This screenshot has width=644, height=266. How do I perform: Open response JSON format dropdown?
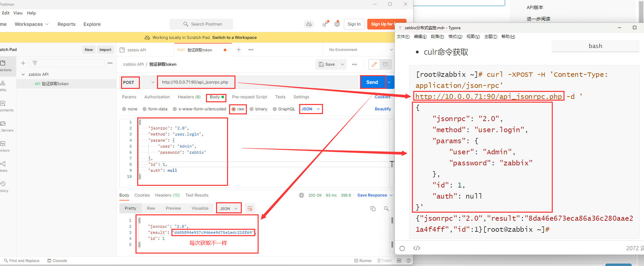point(228,209)
